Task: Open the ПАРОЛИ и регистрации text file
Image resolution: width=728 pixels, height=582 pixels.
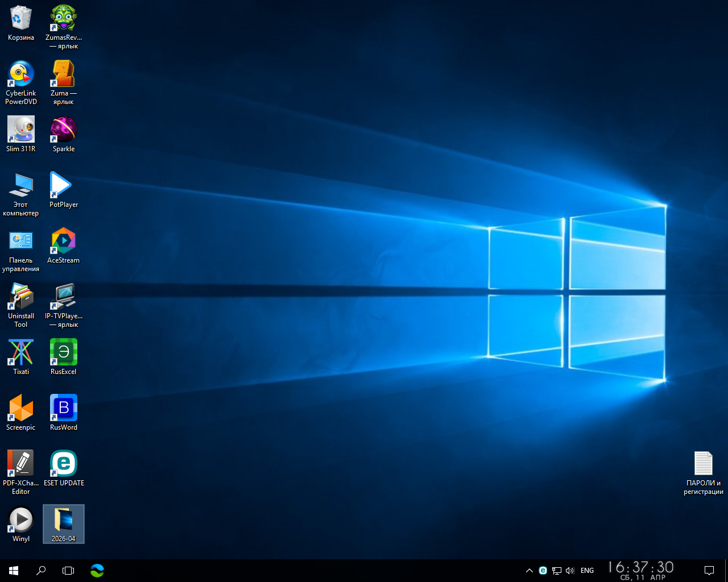Action: [x=704, y=473]
